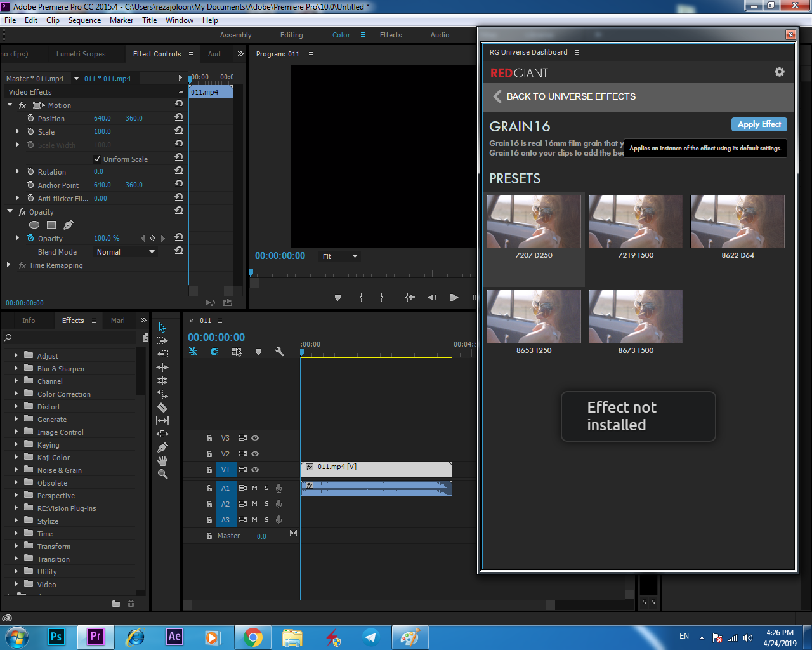This screenshot has width=812, height=650.
Task: Toggle animation stopwatch for Position
Action: (30, 118)
